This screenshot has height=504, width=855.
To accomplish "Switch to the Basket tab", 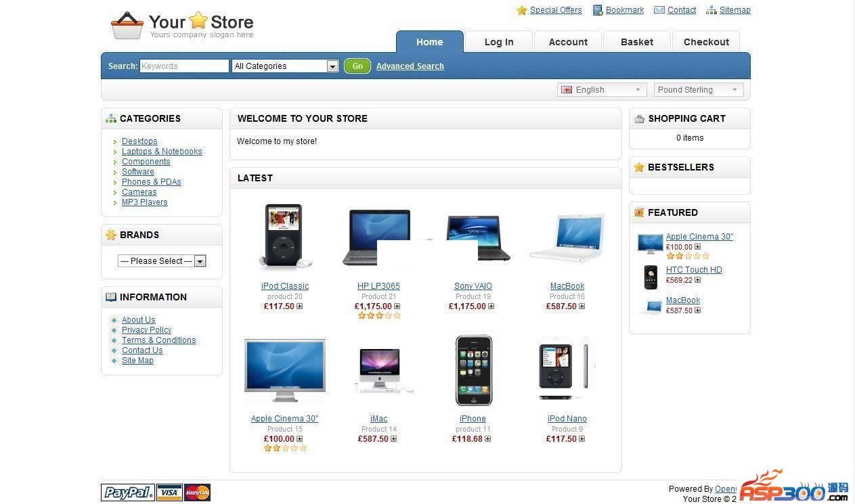I will 637,42.
